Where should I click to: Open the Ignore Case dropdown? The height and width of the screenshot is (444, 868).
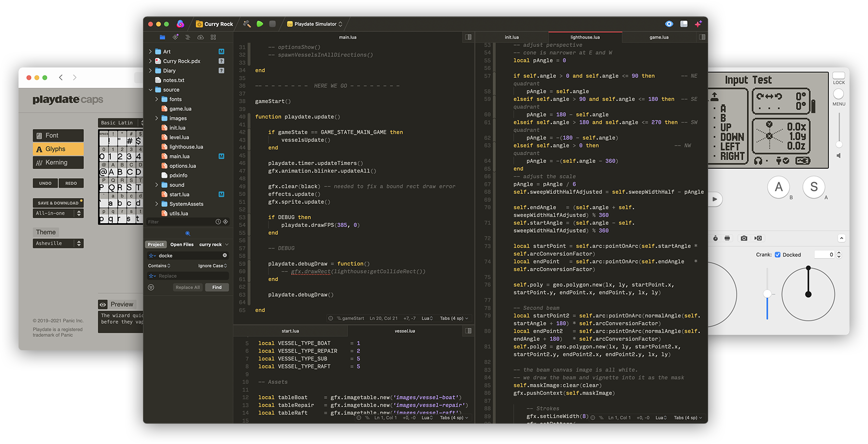[213, 266]
